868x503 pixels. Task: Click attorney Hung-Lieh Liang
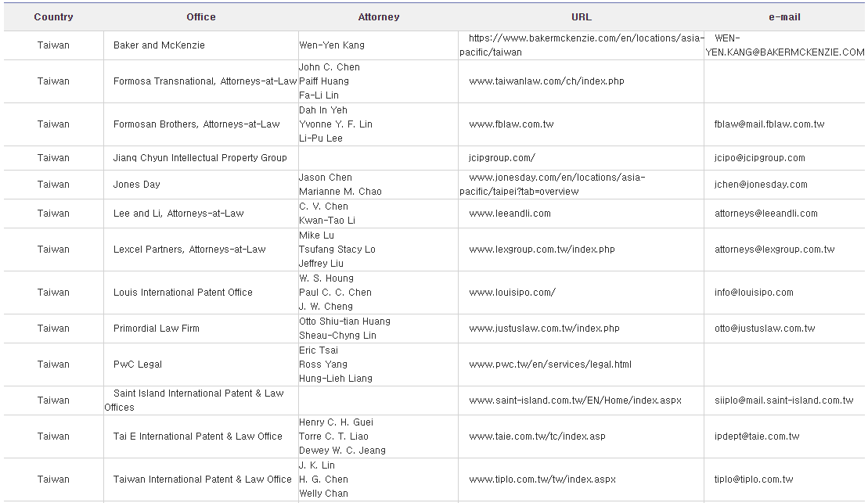(336, 379)
